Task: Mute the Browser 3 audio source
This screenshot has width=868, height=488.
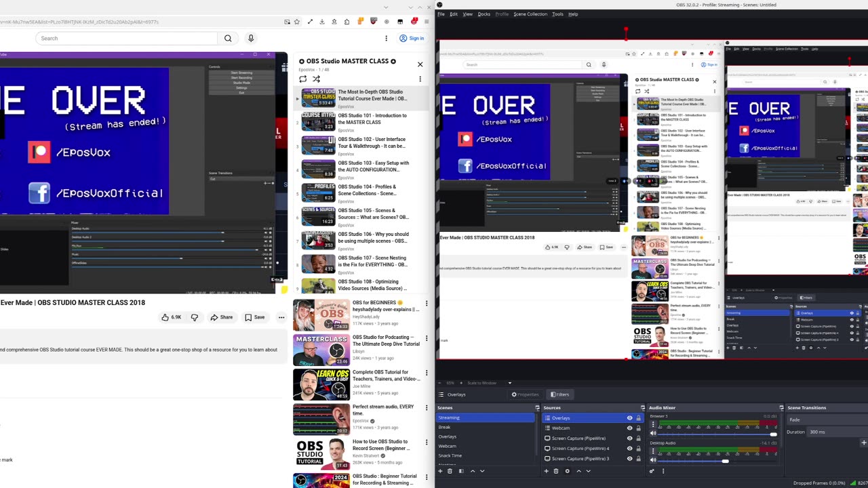Action: [x=654, y=434]
